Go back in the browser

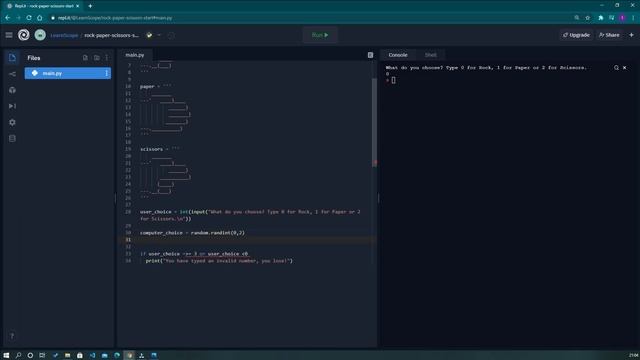pyautogui.click(x=8, y=18)
